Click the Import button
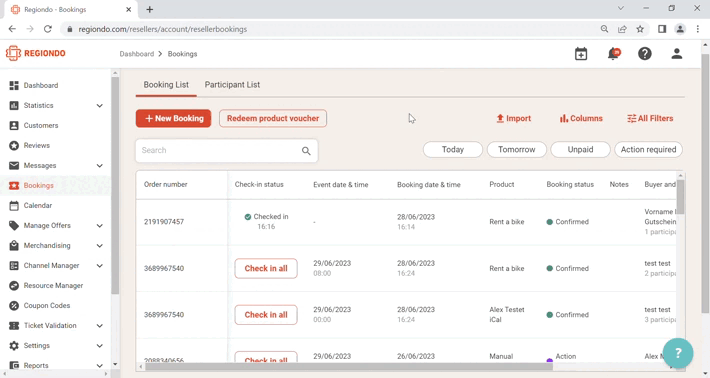The height and width of the screenshot is (378, 710). tap(513, 118)
